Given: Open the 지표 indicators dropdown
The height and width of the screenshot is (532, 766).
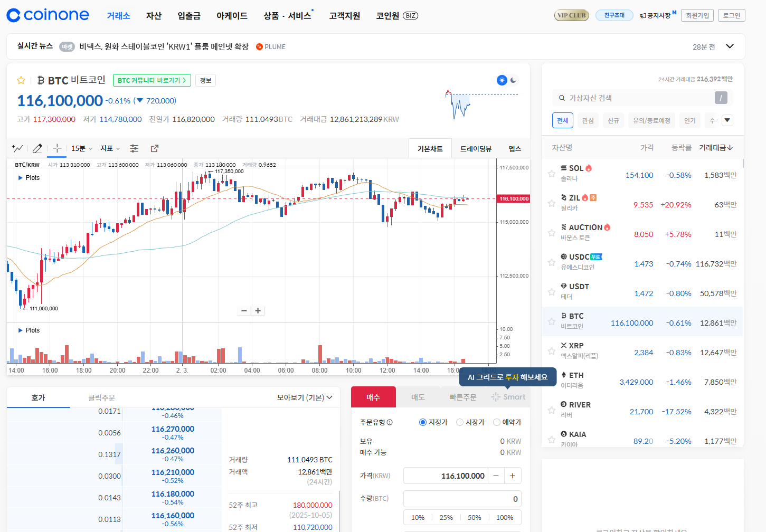Looking at the screenshot, I should [x=110, y=148].
